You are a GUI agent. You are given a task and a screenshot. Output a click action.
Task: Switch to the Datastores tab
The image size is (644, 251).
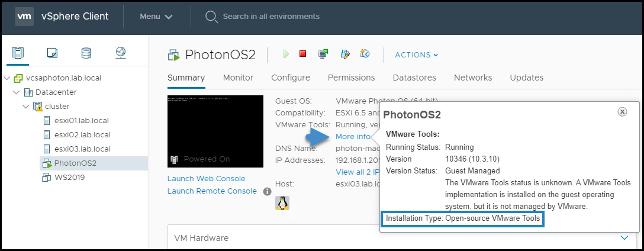tap(414, 78)
